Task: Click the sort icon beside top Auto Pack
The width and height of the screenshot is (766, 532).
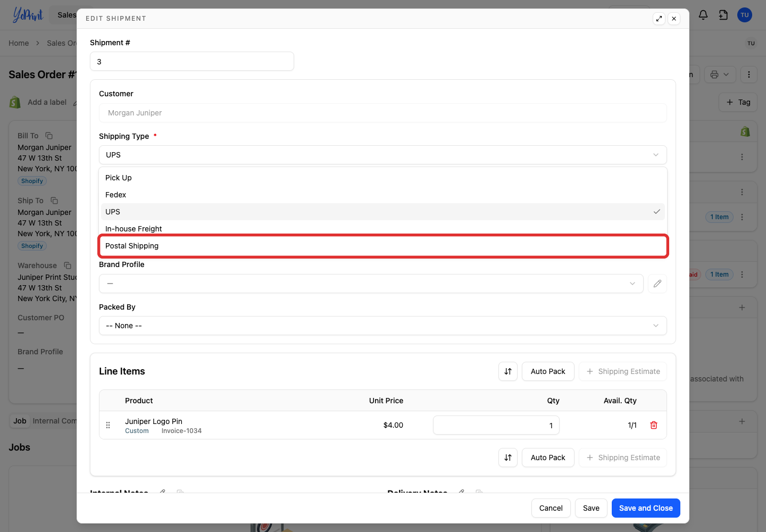Action: tap(508, 371)
